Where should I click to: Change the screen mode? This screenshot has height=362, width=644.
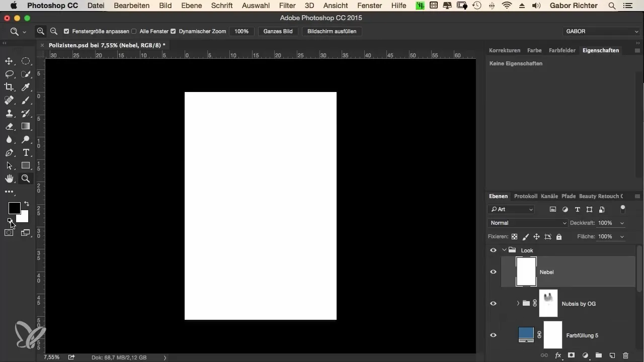click(x=26, y=233)
